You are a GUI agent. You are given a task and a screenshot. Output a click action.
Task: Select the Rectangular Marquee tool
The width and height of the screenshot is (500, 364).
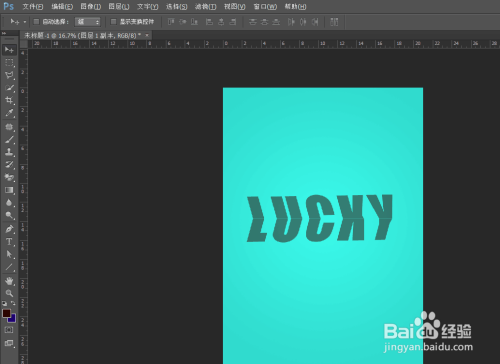pos(9,63)
